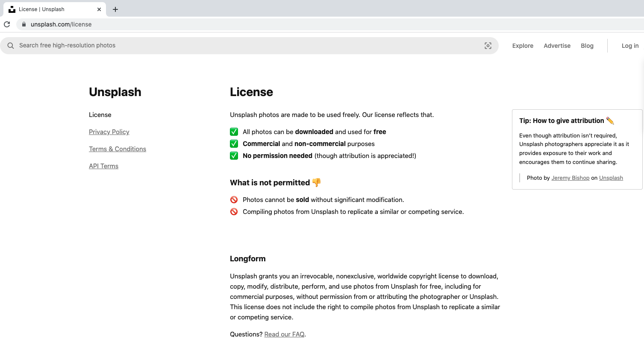The image size is (644, 348).
Task: Click the visual search camera icon
Action: (488, 45)
